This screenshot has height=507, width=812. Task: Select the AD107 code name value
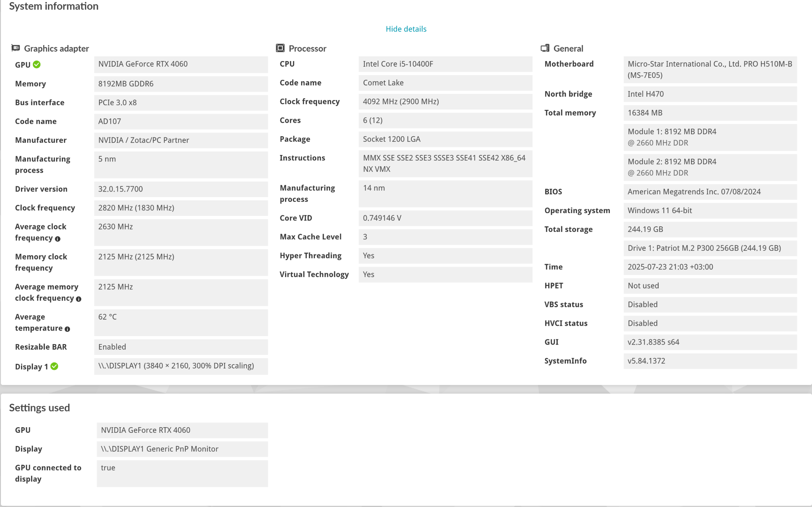(x=181, y=122)
